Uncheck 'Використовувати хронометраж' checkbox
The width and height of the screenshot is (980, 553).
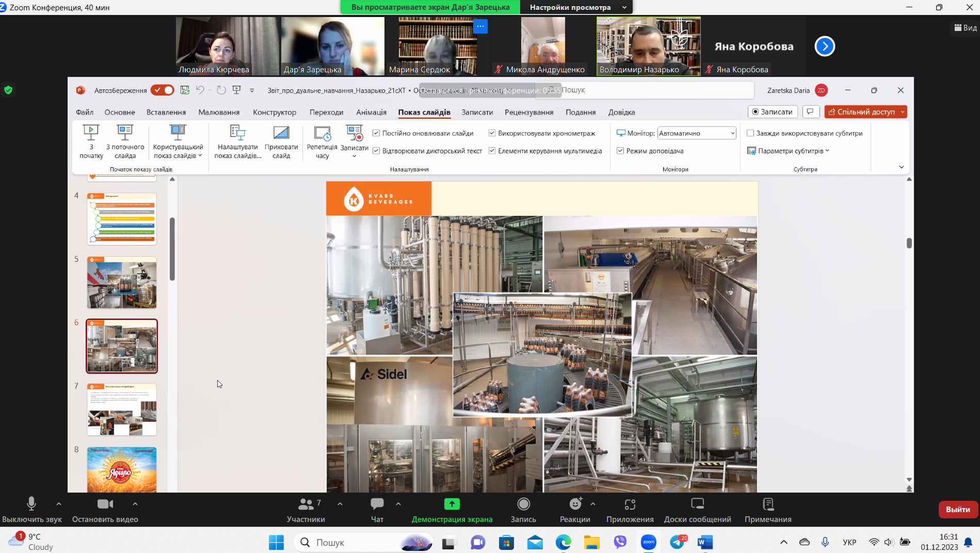[492, 133]
